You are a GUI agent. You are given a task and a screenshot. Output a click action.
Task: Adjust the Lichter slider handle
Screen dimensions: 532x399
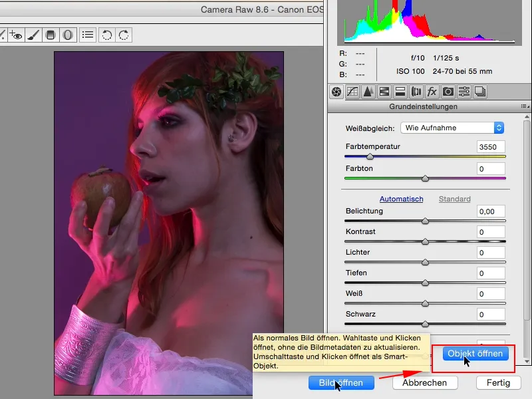(425, 262)
